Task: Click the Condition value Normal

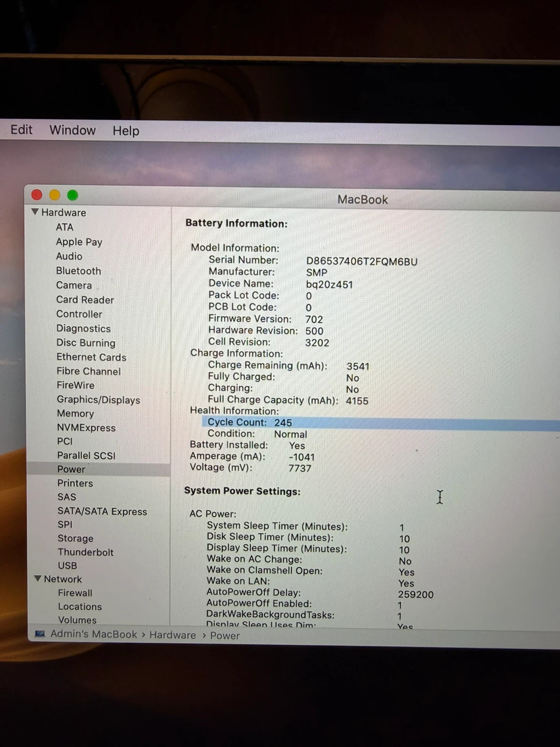Action: click(x=290, y=434)
